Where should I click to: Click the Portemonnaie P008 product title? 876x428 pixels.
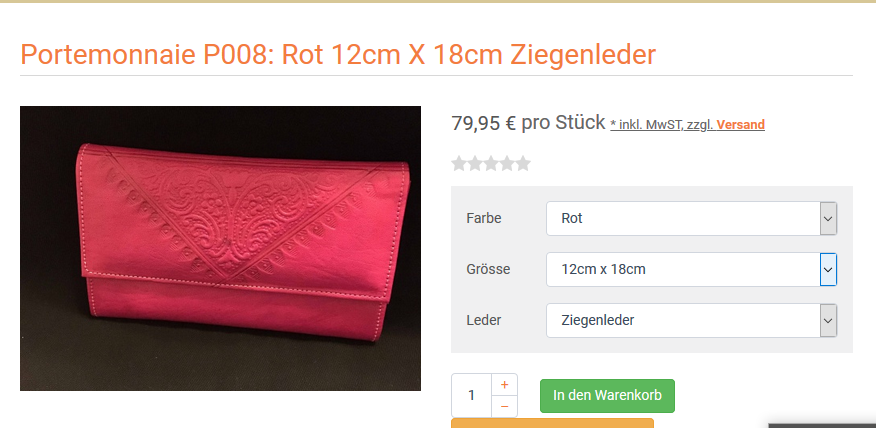[x=337, y=55]
